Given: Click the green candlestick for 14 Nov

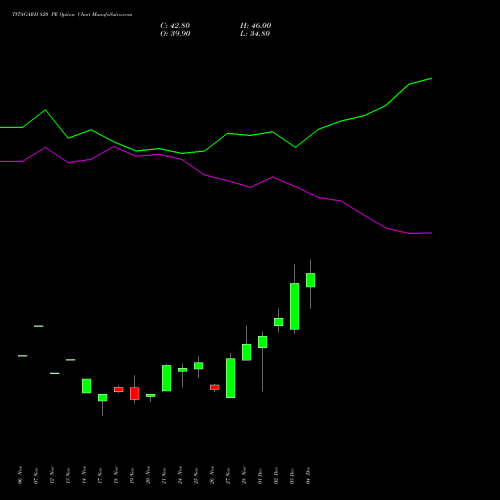Looking at the screenshot, I should coord(87,386).
